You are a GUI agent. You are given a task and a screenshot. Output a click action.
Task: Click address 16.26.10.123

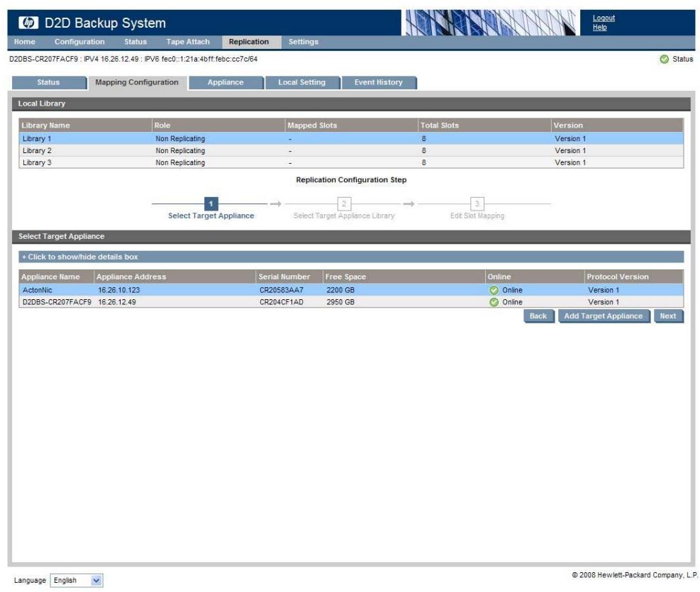coord(118,290)
